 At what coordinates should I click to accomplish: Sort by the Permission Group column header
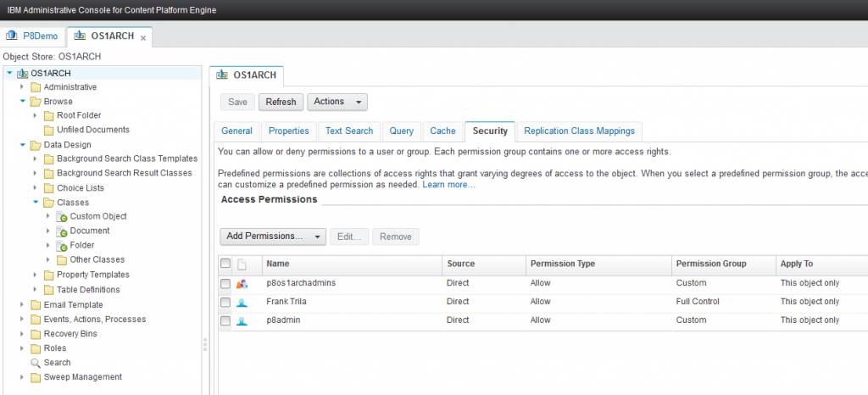[x=724, y=264]
